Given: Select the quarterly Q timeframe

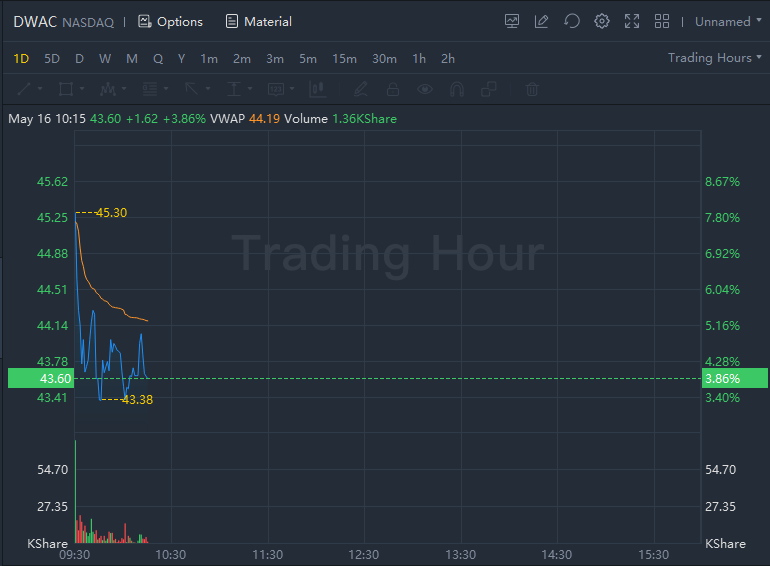Looking at the screenshot, I should coord(158,59).
